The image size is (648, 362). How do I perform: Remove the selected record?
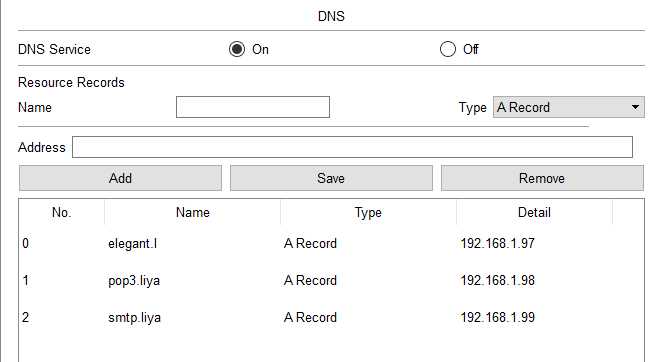point(542,178)
